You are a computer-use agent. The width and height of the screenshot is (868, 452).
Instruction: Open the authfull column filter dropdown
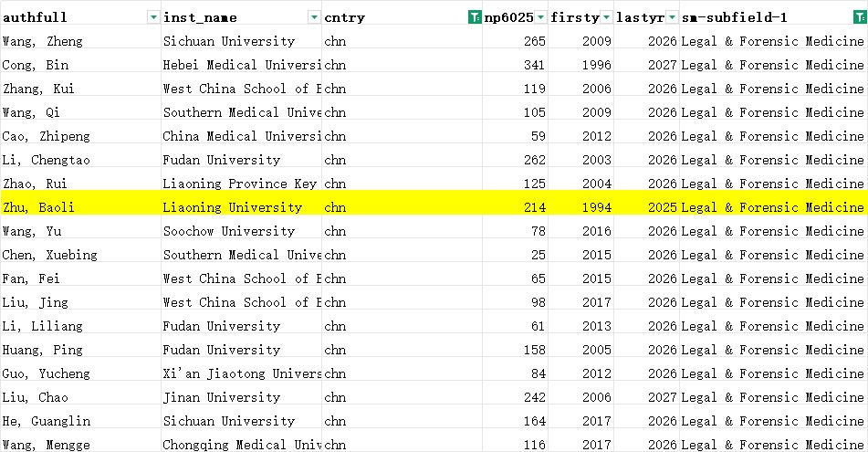click(x=153, y=17)
